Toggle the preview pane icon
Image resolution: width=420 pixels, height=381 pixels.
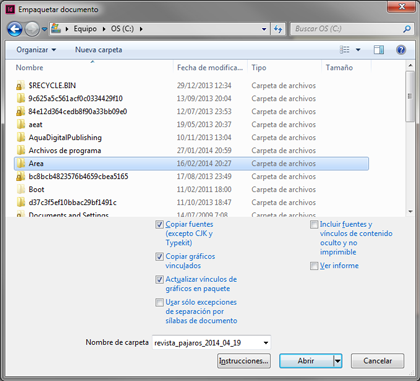(x=379, y=50)
